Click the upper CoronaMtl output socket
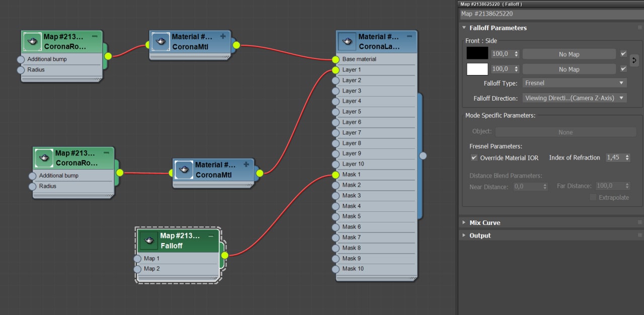The image size is (644, 315). [x=236, y=45]
